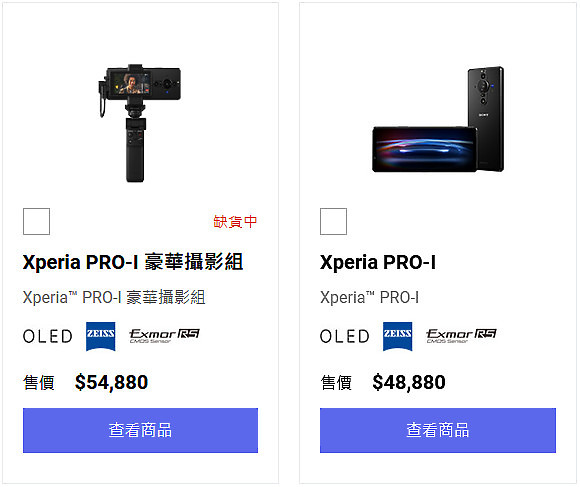Click the ZEISS logo on the left card
Image resolution: width=580 pixels, height=487 pixels.
pyautogui.click(x=101, y=336)
